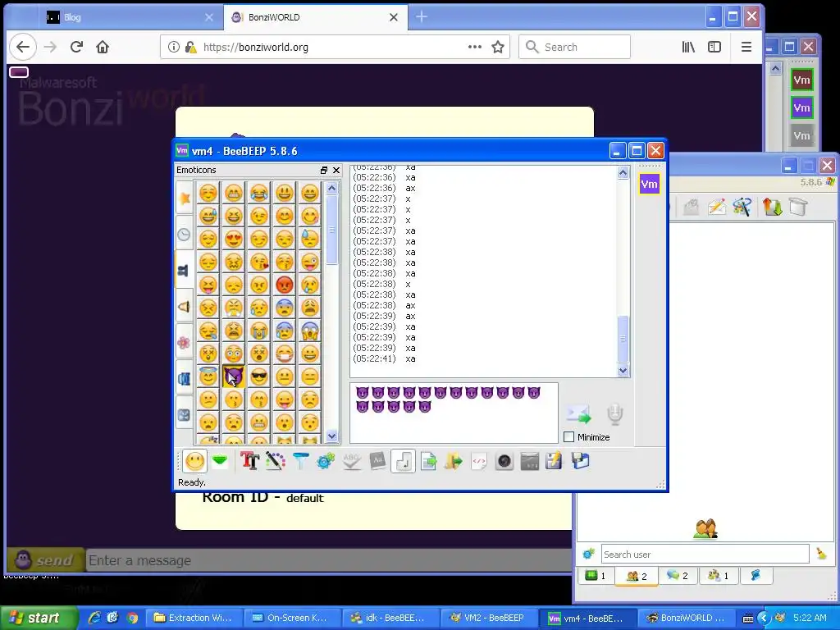Open idk - BeeBEEP taskbar item

click(390, 618)
